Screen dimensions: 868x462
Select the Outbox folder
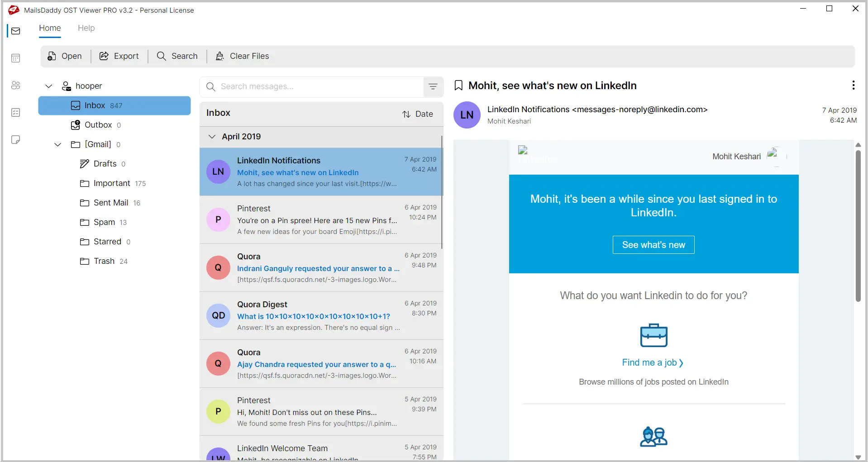pyautogui.click(x=98, y=125)
